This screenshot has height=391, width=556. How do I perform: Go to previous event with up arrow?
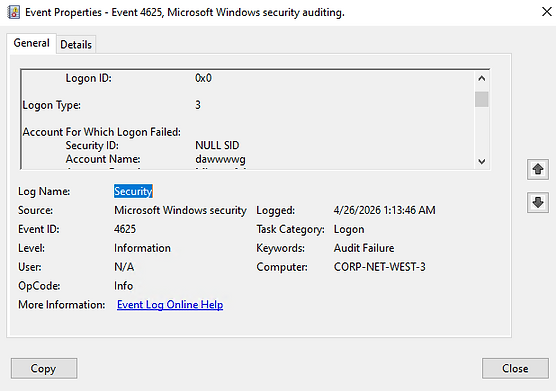tap(538, 169)
